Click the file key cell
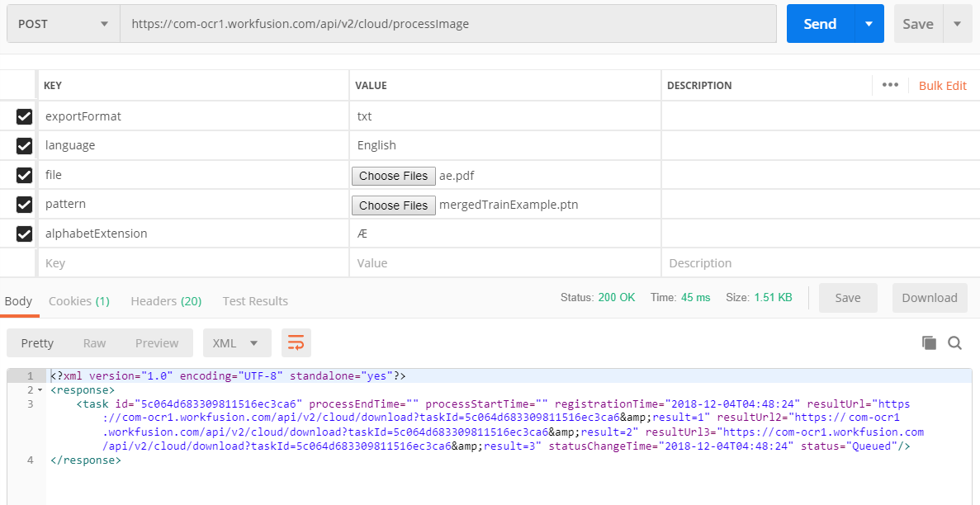980x505 pixels. pos(193,175)
